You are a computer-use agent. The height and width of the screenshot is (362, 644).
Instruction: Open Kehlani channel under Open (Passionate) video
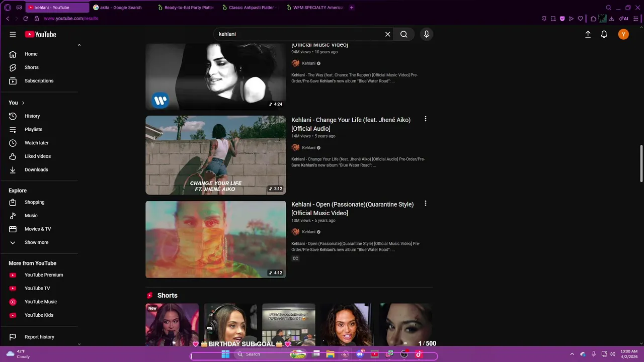click(x=308, y=232)
